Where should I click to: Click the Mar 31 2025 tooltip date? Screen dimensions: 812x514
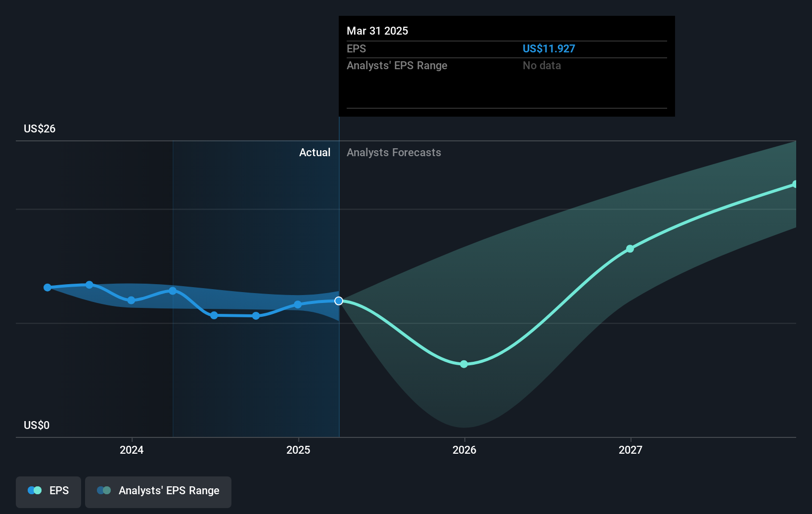[x=377, y=31]
